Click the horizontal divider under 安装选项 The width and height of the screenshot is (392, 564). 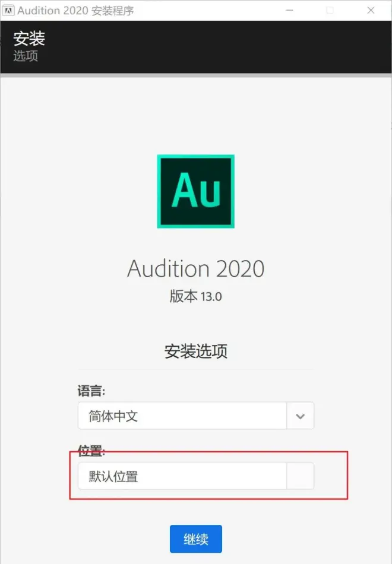195,369
